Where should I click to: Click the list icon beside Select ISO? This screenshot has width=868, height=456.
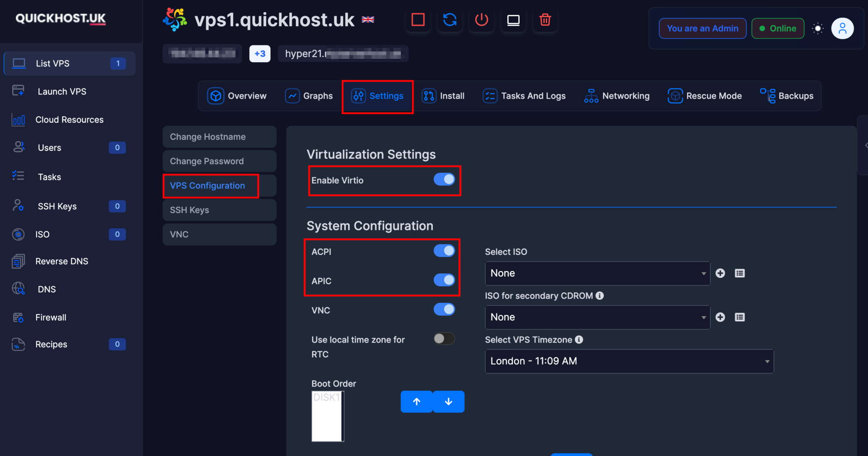740,273
